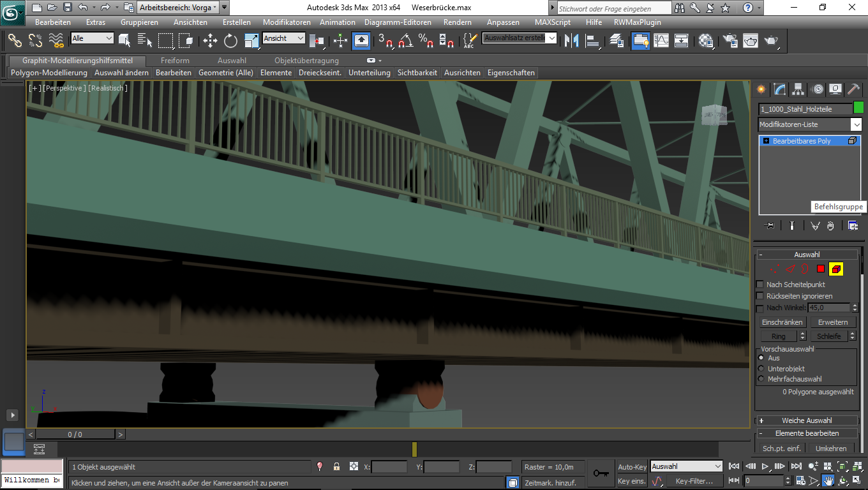Select Polygon sub-object level red square
This screenshot has width=868, height=490.
tap(821, 269)
